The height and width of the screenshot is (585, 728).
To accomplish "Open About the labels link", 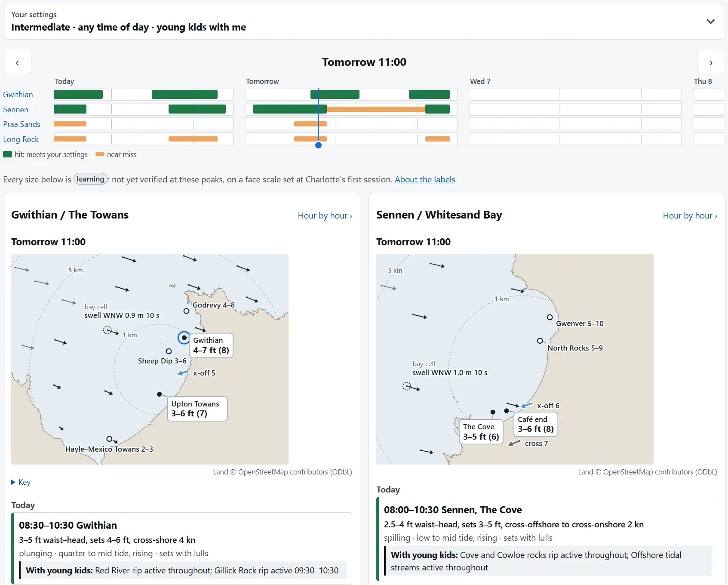I will [425, 179].
